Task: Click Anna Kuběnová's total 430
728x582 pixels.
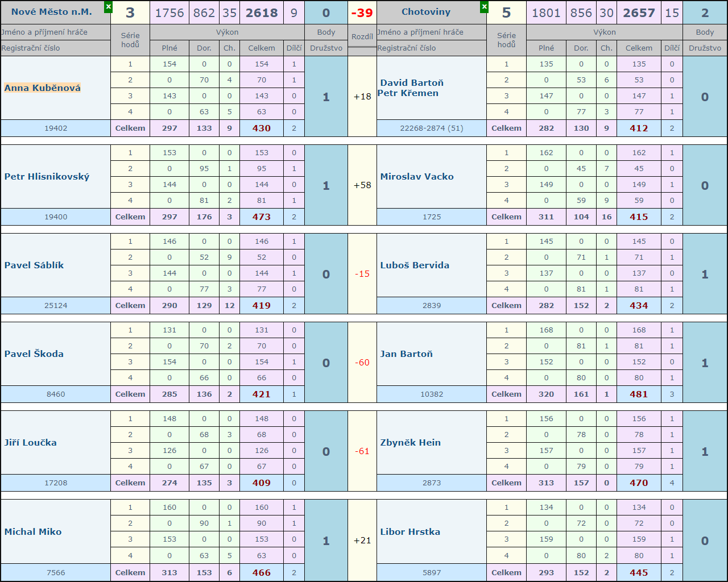Action: tap(262, 128)
